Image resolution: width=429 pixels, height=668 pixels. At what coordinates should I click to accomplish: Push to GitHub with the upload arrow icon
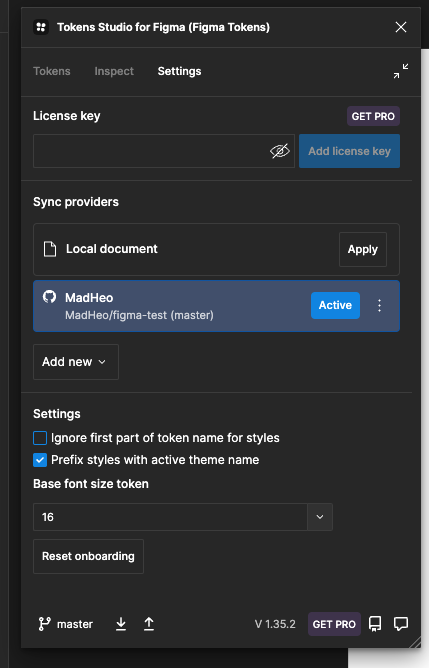pos(149,624)
